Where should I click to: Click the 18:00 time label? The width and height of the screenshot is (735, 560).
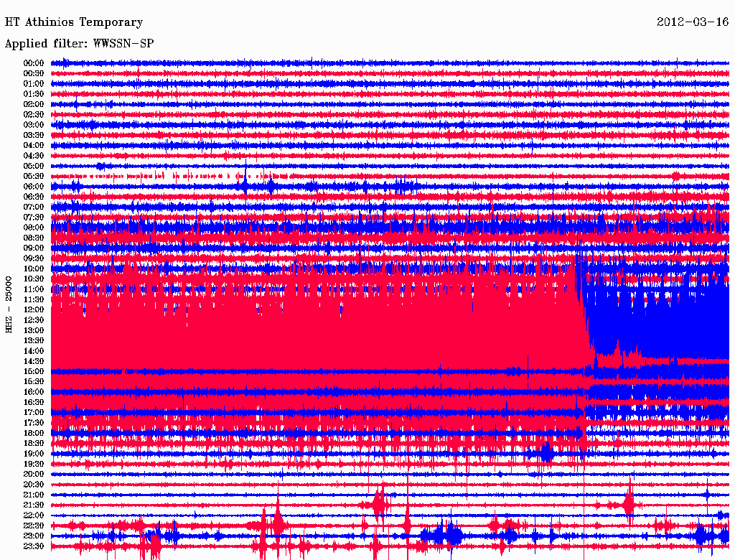pos(34,433)
